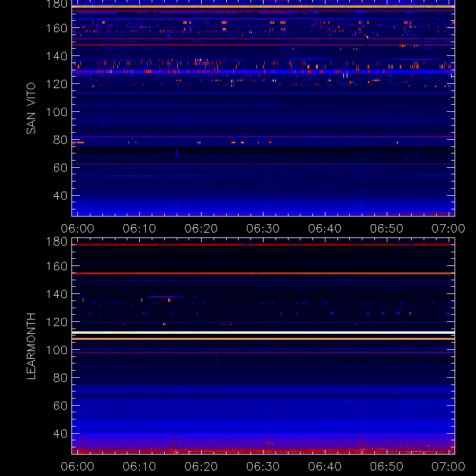The width and height of the screenshot is (476, 476).
Task: Click the bright yellow-white band in Learmonth spectrogram
Action: tap(263, 333)
